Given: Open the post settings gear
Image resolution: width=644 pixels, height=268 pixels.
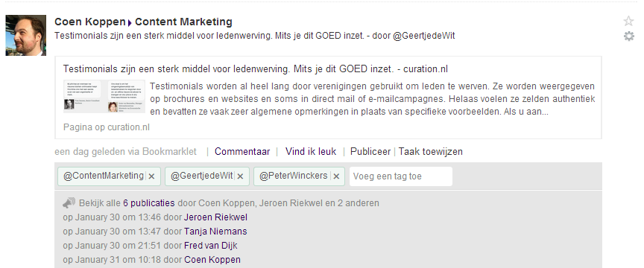Looking at the screenshot, I should [629, 36].
